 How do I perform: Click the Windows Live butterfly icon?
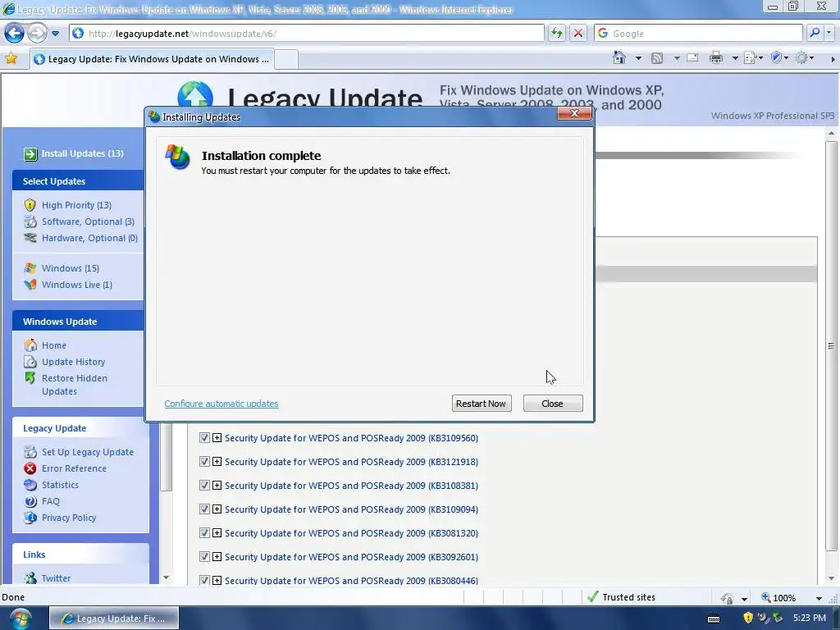30,285
